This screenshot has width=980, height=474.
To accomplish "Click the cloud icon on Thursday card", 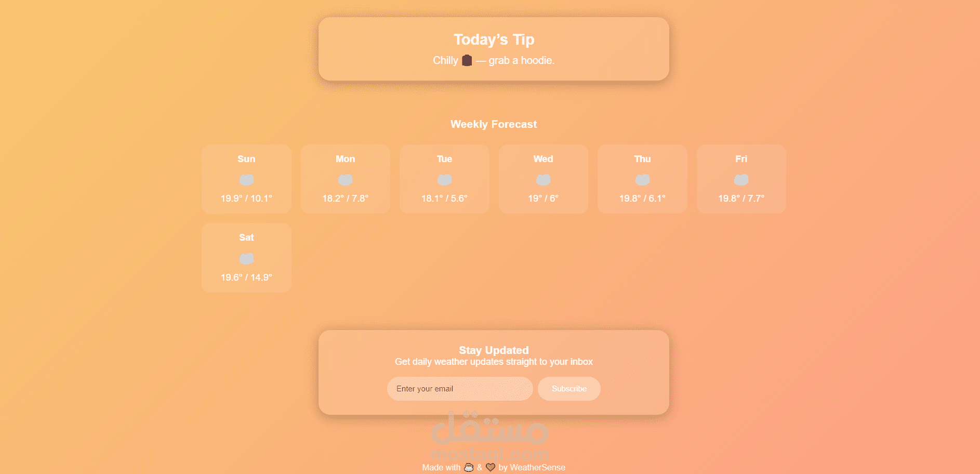I will pos(642,180).
